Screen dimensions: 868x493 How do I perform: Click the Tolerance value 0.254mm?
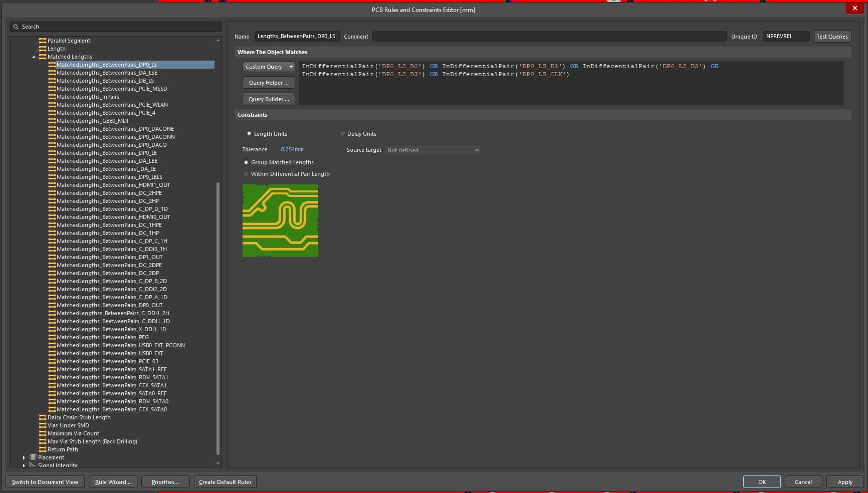292,149
